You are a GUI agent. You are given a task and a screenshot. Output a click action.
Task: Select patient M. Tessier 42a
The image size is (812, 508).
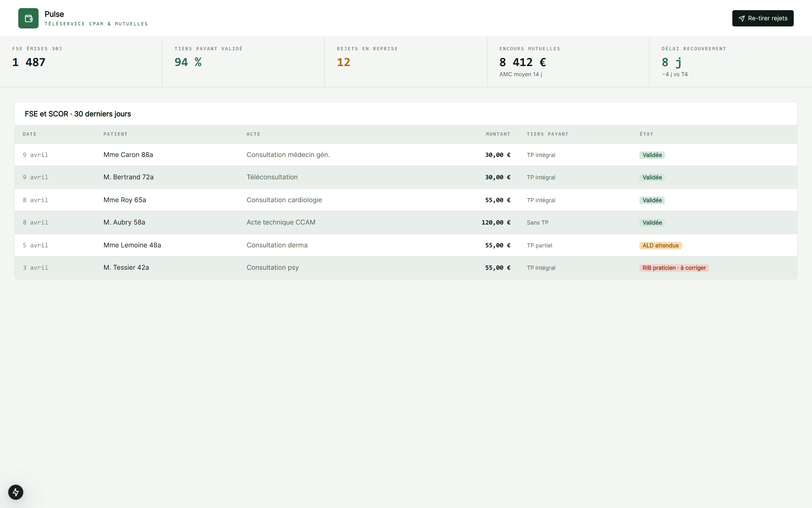126,267
